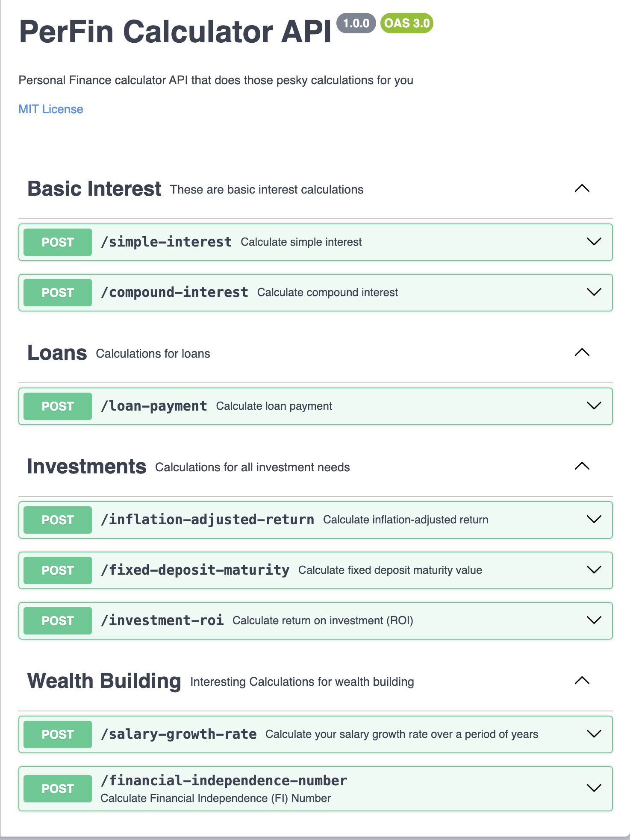Click the POST badge for /simple-interest
Image resolution: width=630 pixels, height=840 pixels.
point(58,242)
